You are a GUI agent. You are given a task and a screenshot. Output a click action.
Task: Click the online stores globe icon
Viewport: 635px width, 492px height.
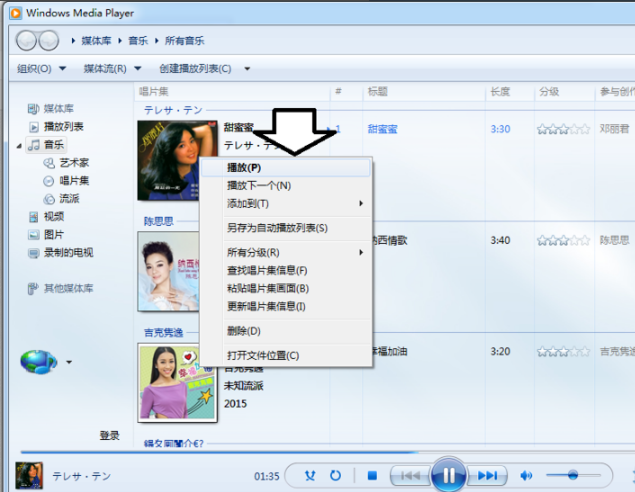(38, 362)
